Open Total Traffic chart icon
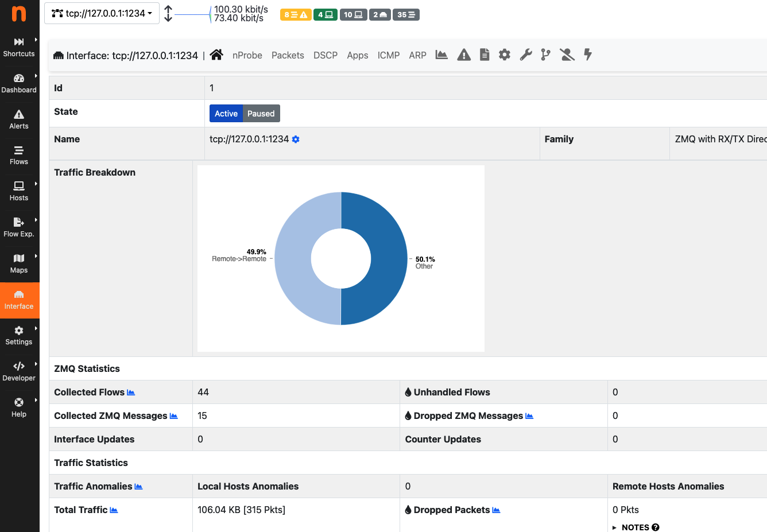Viewport: 767px width, 532px height. click(x=114, y=510)
